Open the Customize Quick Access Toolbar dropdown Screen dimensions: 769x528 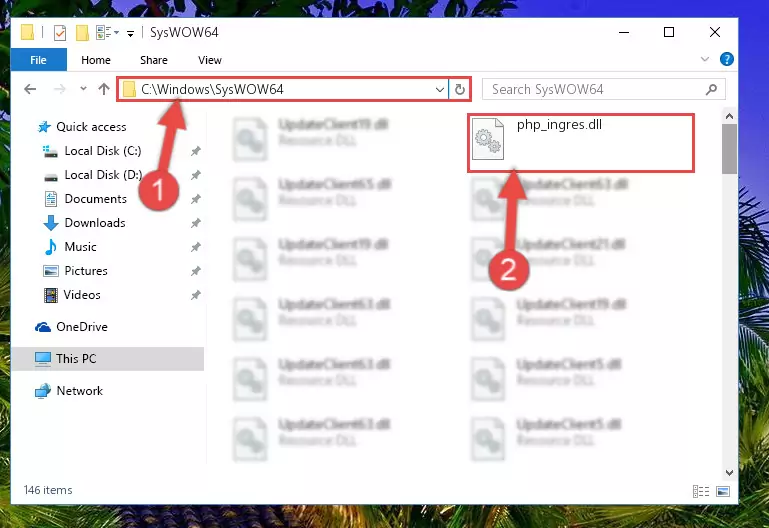(x=130, y=33)
